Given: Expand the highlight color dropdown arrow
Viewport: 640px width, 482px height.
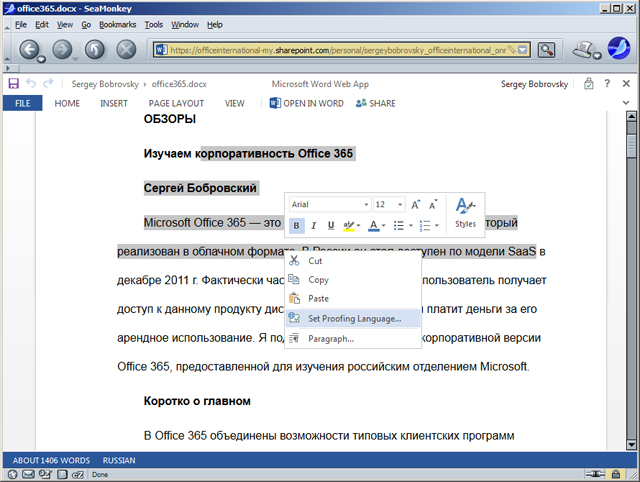Looking at the screenshot, I should [359, 225].
